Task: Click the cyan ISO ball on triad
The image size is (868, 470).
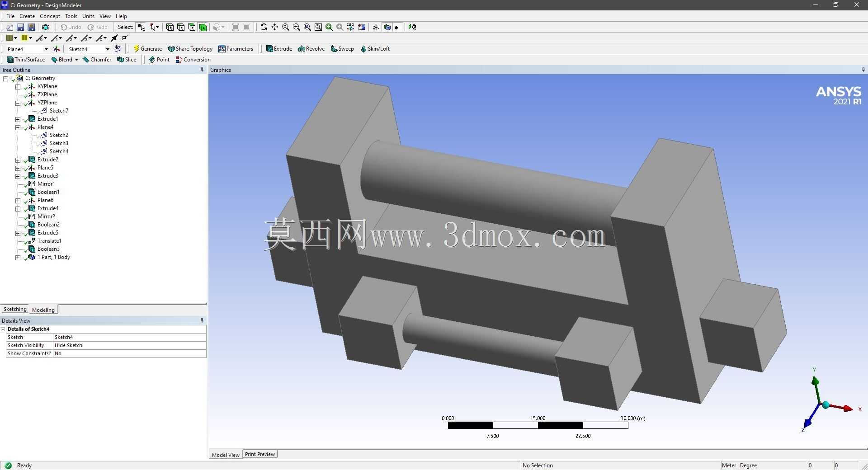Action: point(826,405)
